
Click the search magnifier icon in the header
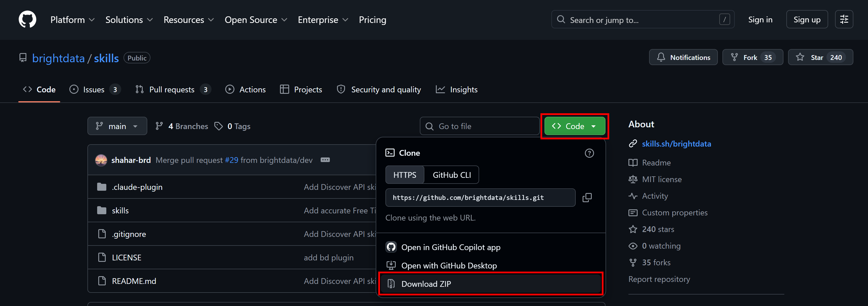[561, 20]
